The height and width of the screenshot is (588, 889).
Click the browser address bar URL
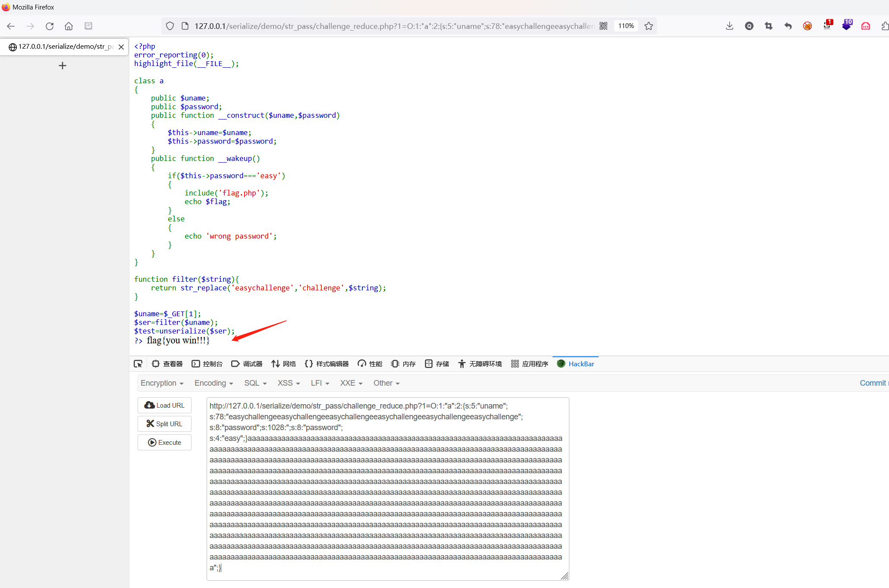(394, 26)
